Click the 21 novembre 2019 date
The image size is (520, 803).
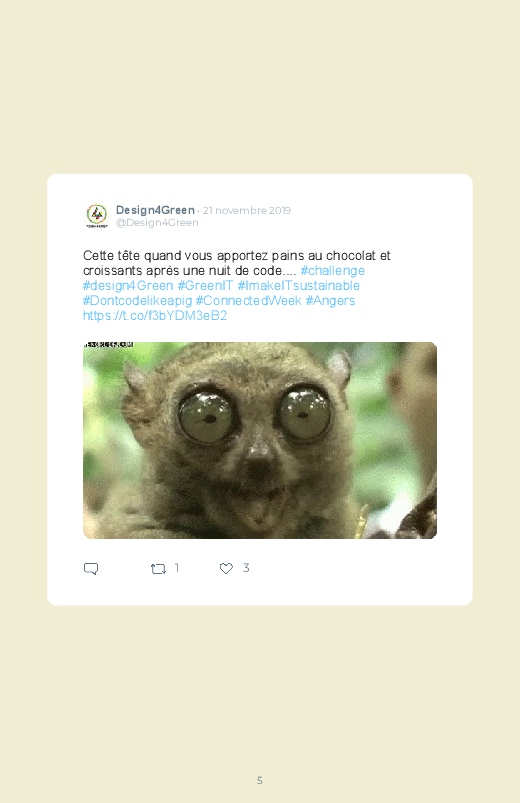[247, 210]
